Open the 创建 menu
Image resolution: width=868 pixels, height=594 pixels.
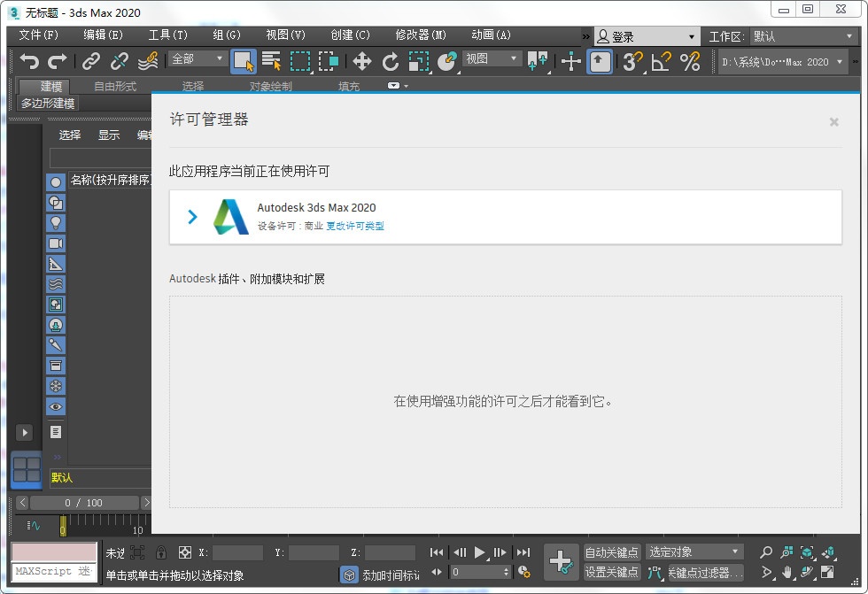350,35
